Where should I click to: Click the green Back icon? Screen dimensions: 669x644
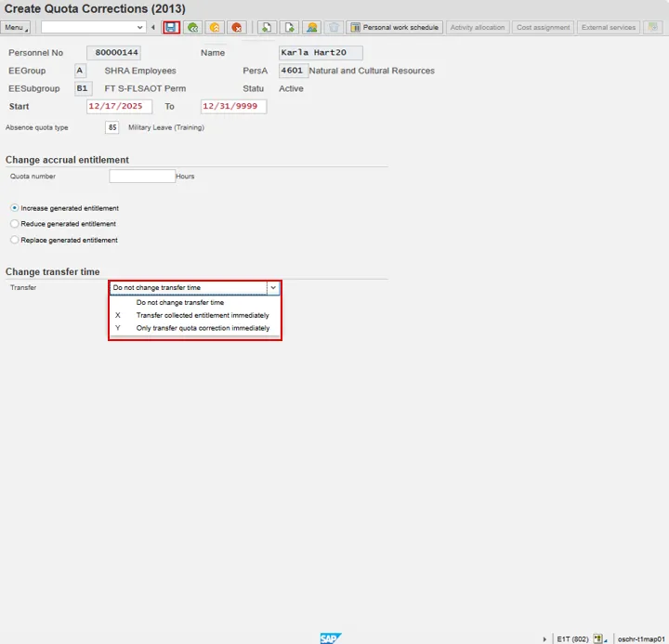point(192,28)
